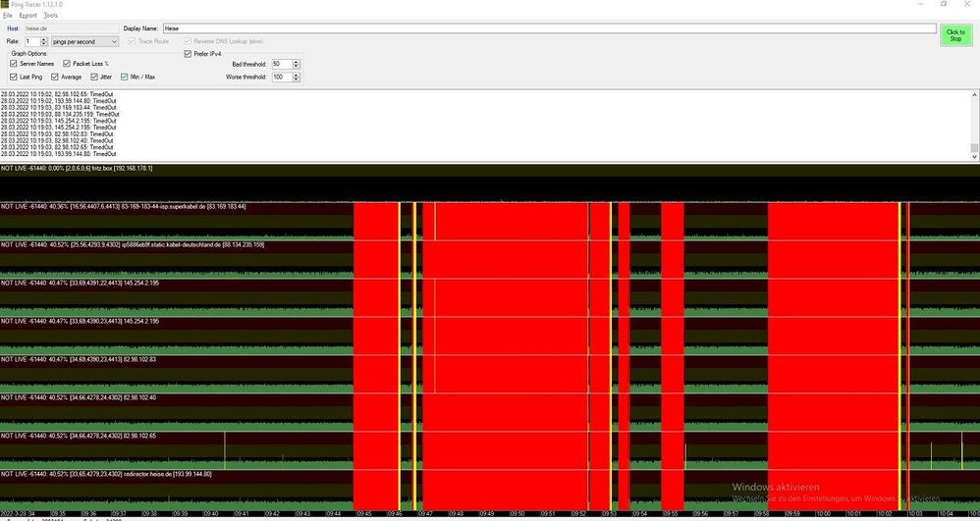Click the 09:50 time axis label

[517, 513]
